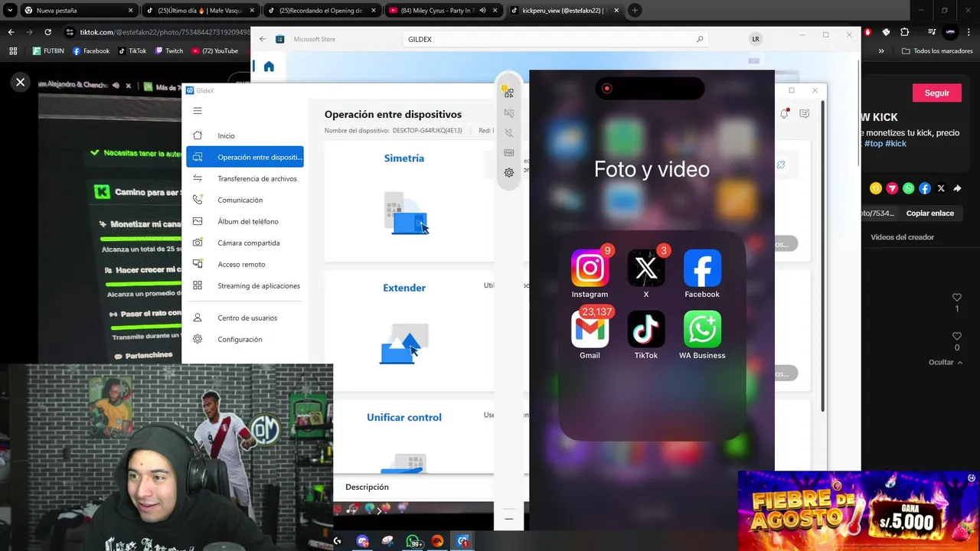The height and width of the screenshot is (551, 980).
Task: Switch to Videos del creador tab
Action: pos(902,237)
